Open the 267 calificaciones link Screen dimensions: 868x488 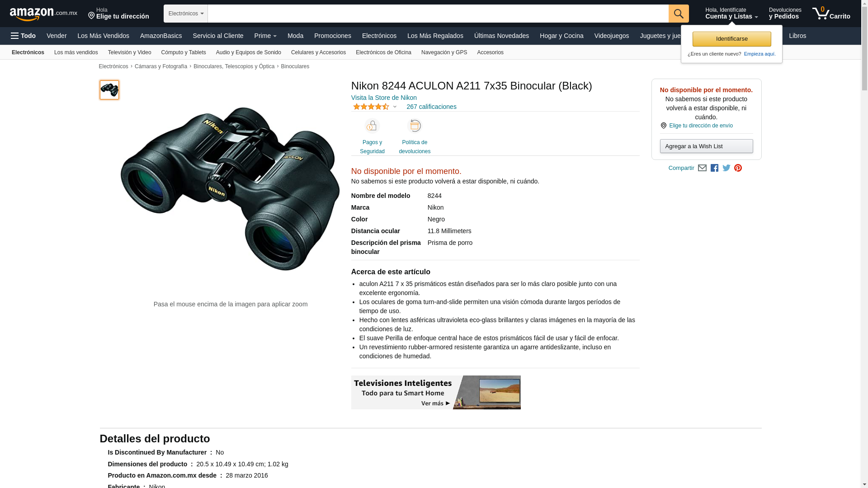431,107
